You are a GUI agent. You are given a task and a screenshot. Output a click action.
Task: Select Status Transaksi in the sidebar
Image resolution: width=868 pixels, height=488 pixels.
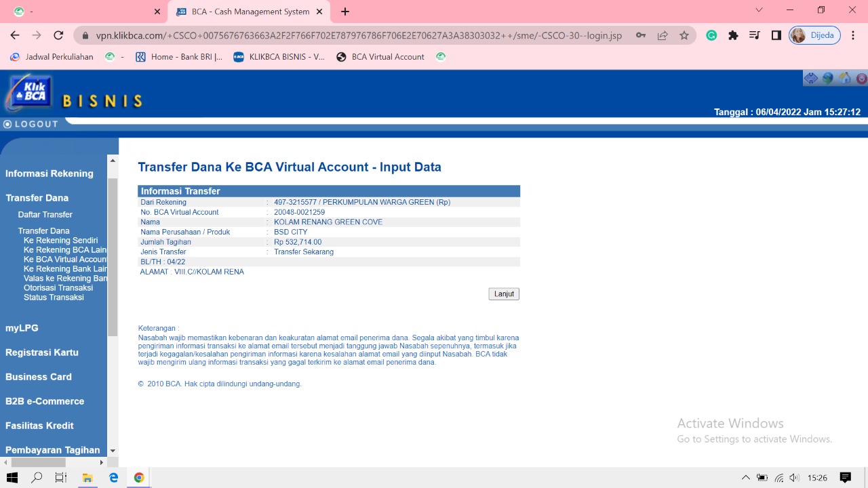pyautogui.click(x=54, y=298)
